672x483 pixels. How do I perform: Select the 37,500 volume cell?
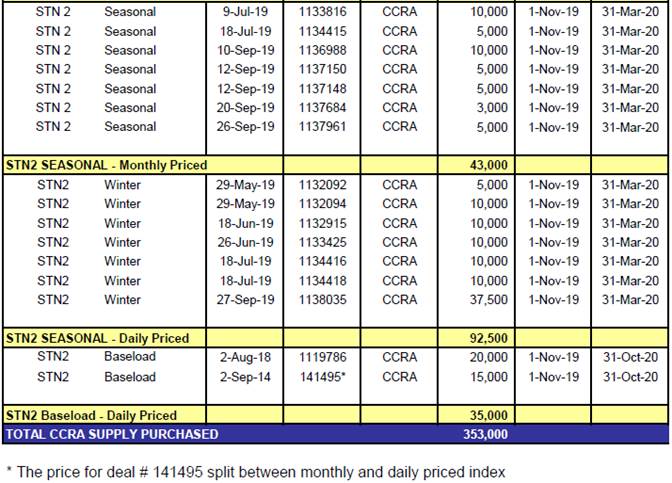tap(489, 300)
